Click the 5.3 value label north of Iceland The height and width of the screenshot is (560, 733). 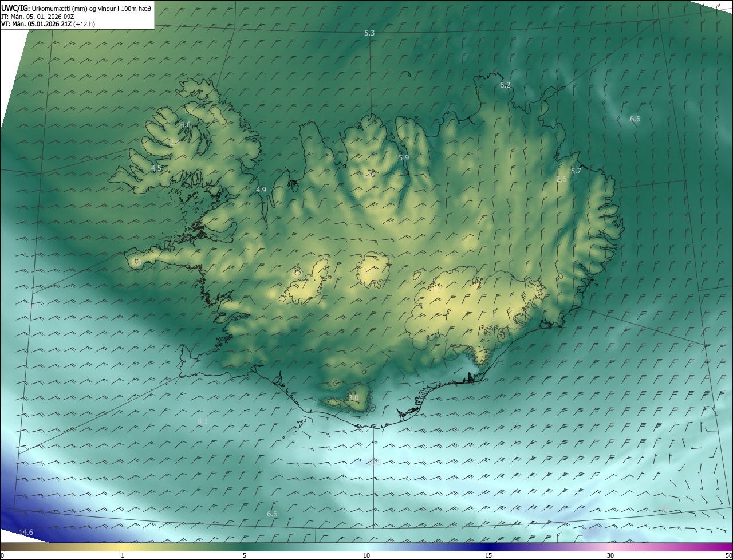coord(369,33)
